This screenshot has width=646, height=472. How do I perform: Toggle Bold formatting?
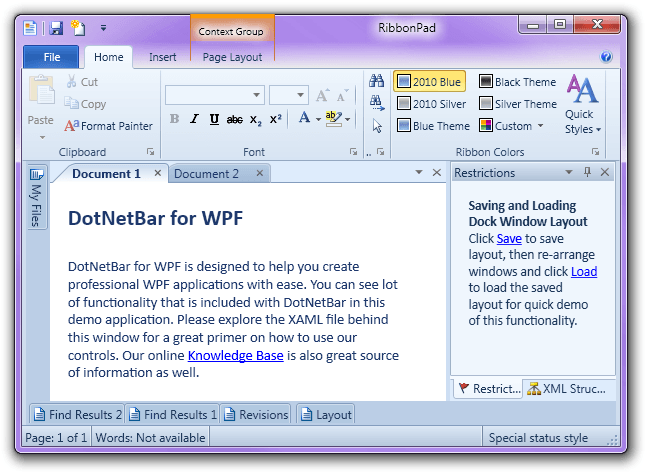pos(174,119)
